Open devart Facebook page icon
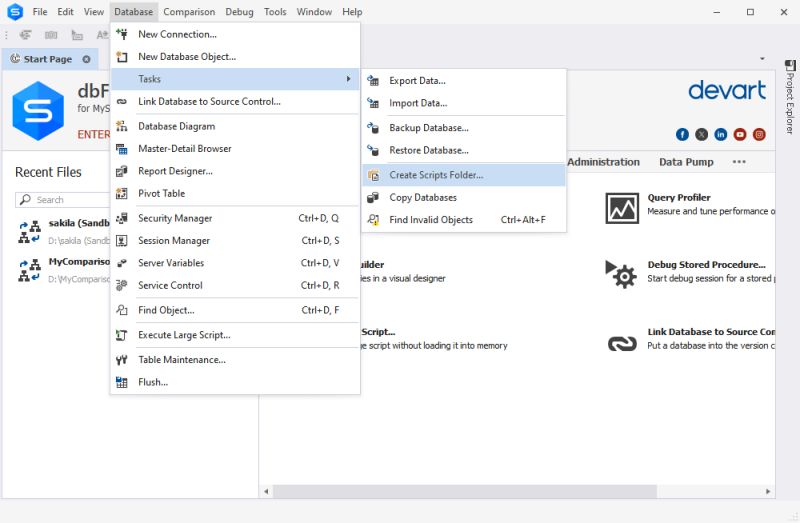This screenshot has height=523, width=800. (682, 134)
